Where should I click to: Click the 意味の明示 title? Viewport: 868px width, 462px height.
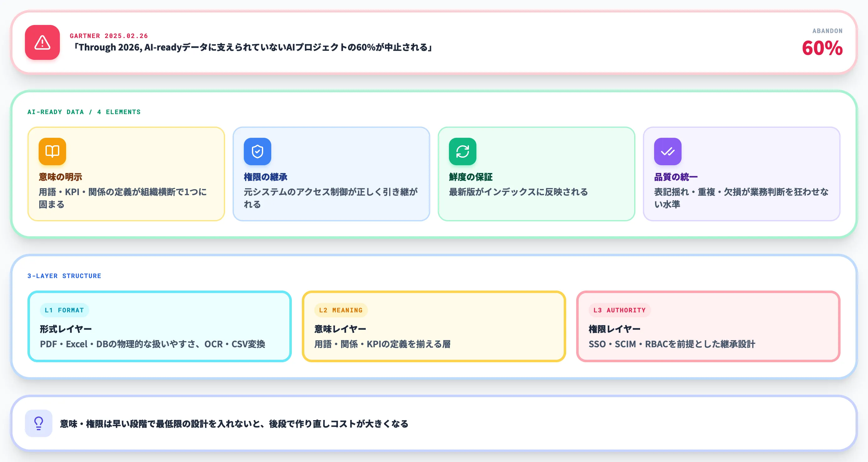[60, 177]
